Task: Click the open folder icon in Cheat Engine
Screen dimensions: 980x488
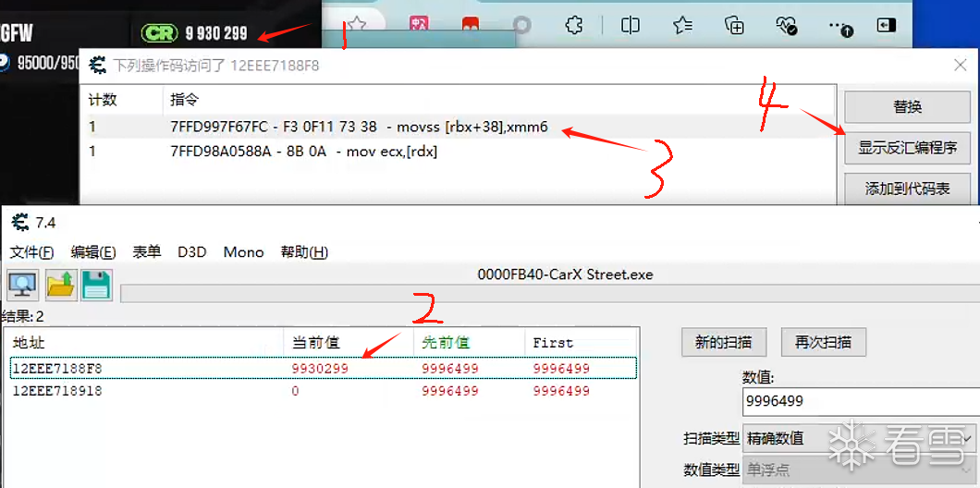Action: pos(61,285)
